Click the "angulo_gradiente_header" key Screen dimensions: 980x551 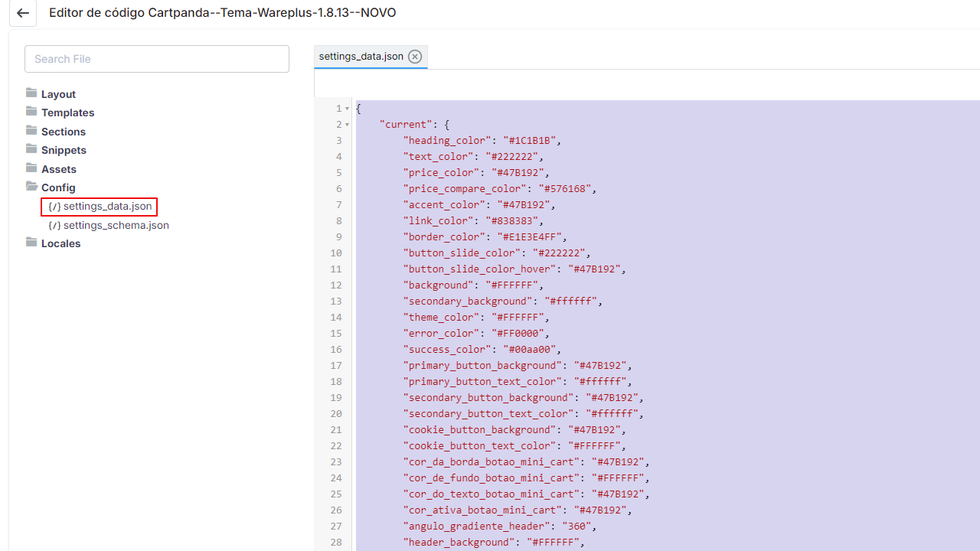tap(475, 526)
